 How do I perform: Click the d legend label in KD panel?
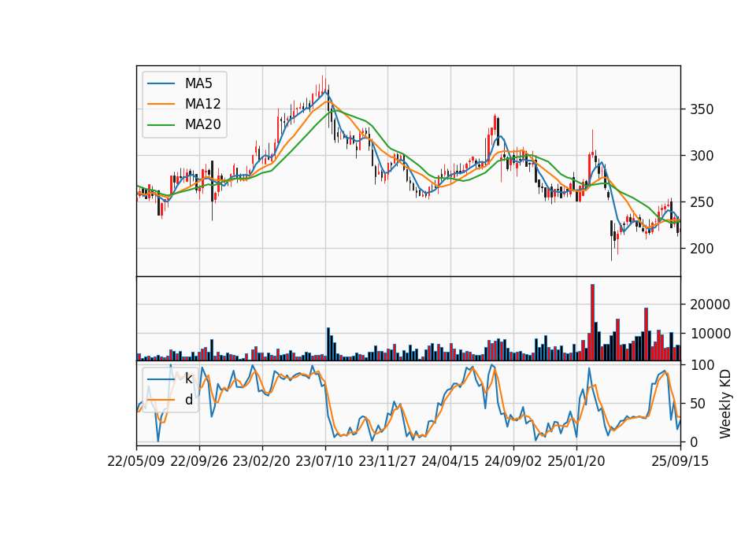(188, 400)
